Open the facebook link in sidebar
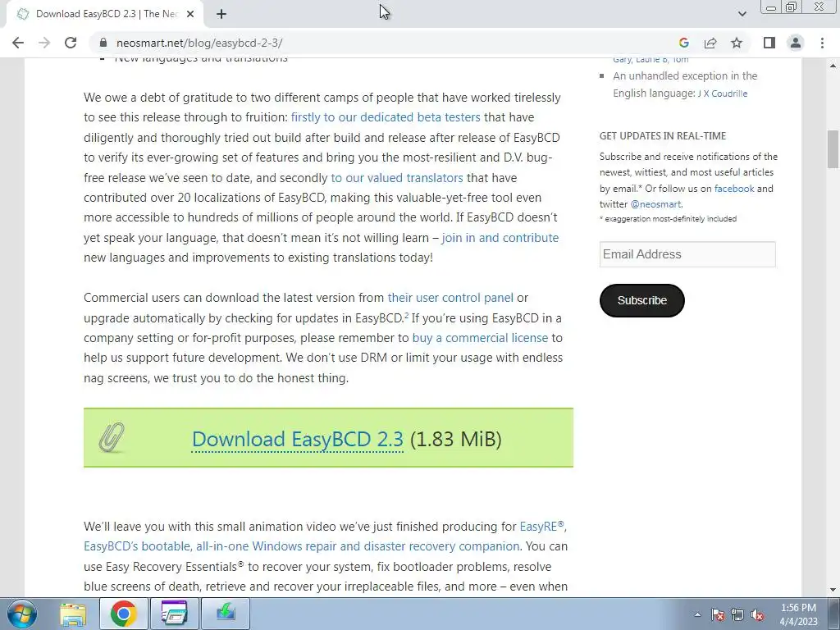The image size is (840, 630). 734,188
